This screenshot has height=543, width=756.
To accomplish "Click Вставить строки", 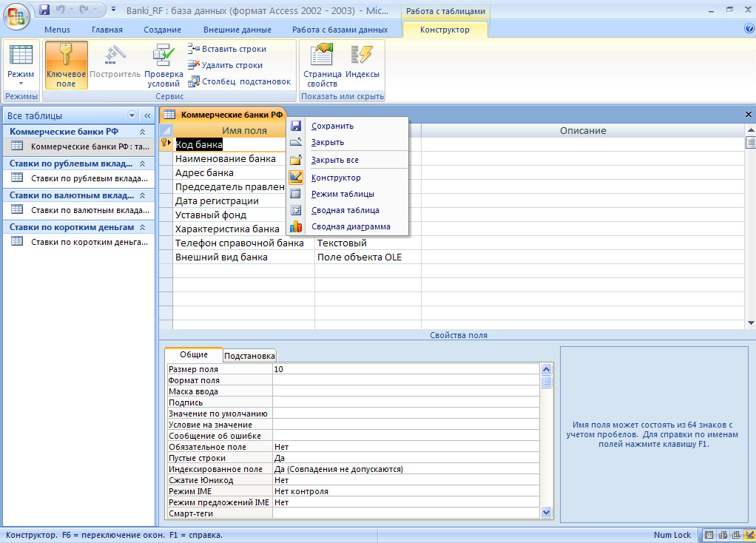I will click(227, 49).
